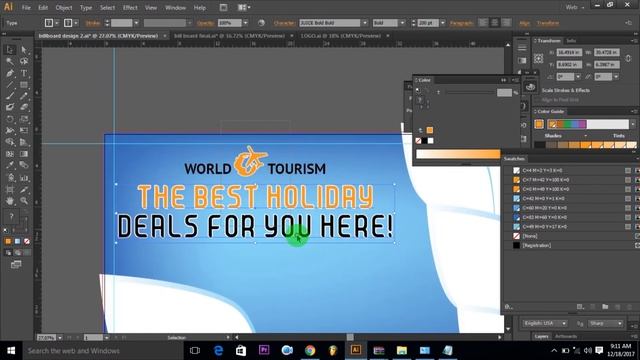Select the Direct Selection tool
Viewport: 640px width, 360px height.
point(24,50)
